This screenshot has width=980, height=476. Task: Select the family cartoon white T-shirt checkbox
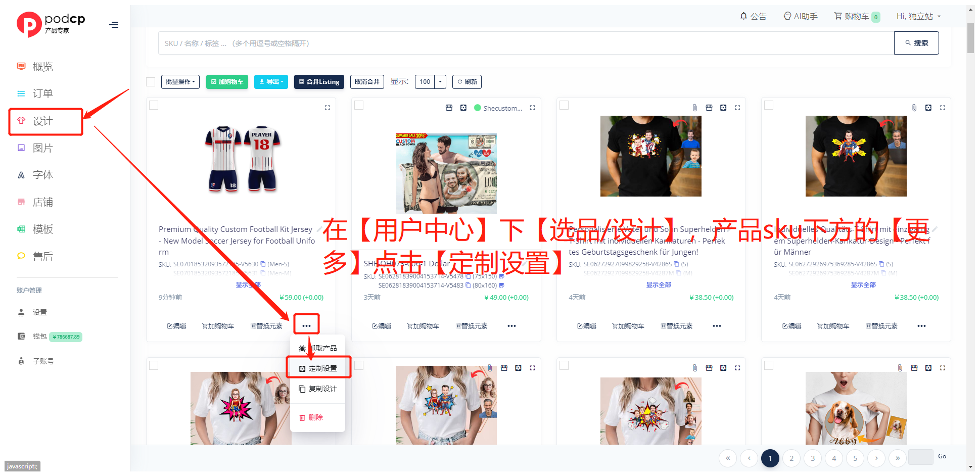(x=564, y=365)
